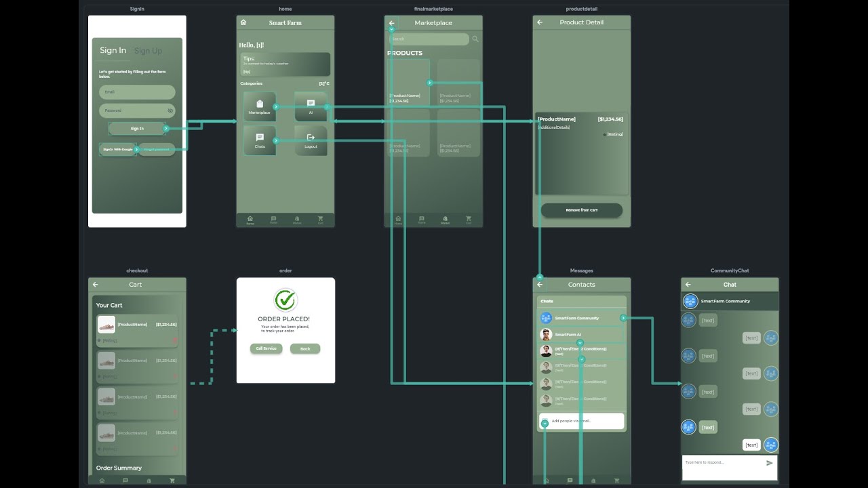The height and width of the screenshot is (488, 868).
Task: Select the SmartFarm AI contact row
Action: (580, 334)
